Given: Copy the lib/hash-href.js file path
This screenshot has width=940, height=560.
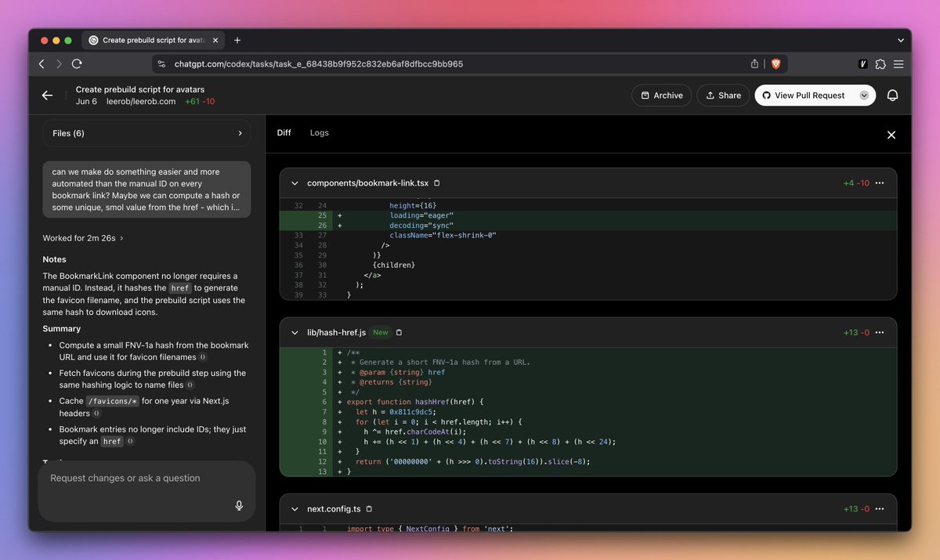Looking at the screenshot, I should pos(399,333).
